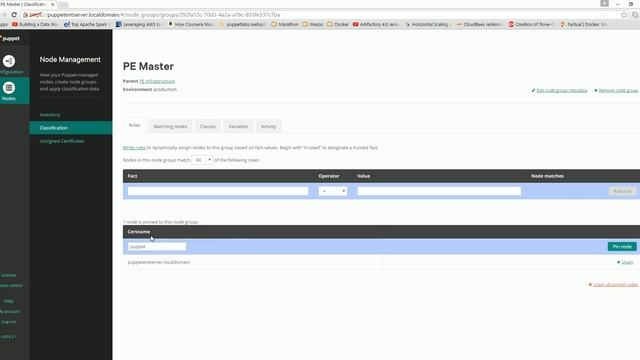Switch to the Activity tab

[x=269, y=127]
